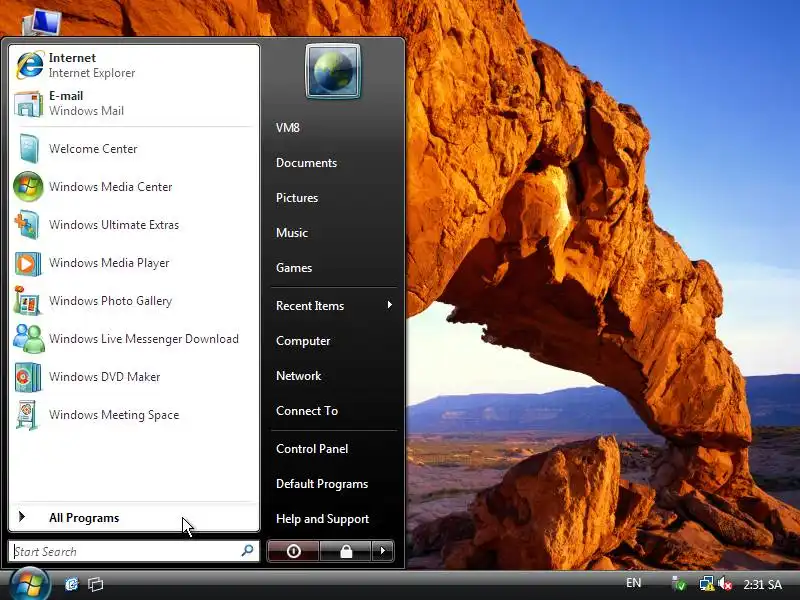The image size is (800, 600).
Task: Open Music folder link
Action: point(292,233)
